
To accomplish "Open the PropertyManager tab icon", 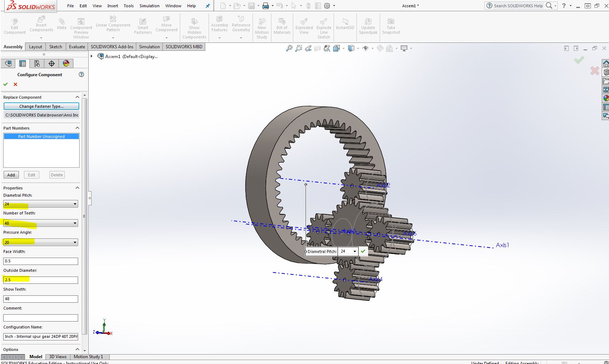I will click(23, 64).
